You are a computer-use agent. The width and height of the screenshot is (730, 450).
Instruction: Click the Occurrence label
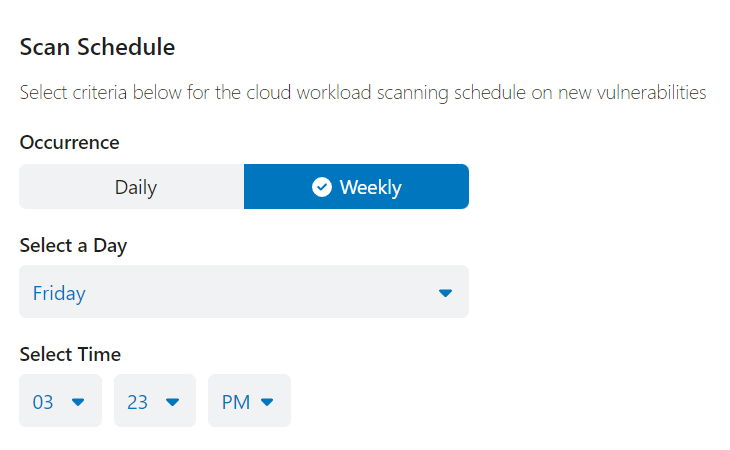pos(69,142)
